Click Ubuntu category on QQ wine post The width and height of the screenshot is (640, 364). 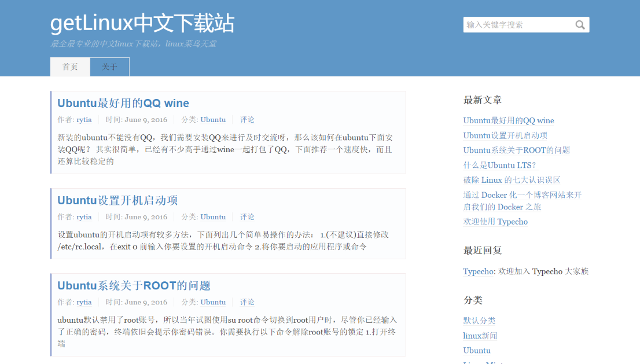213,120
